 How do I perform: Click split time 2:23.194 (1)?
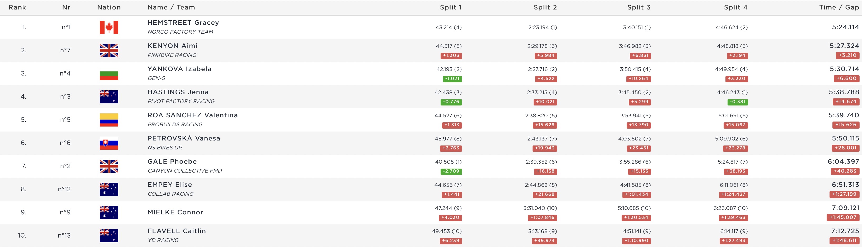click(x=543, y=28)
